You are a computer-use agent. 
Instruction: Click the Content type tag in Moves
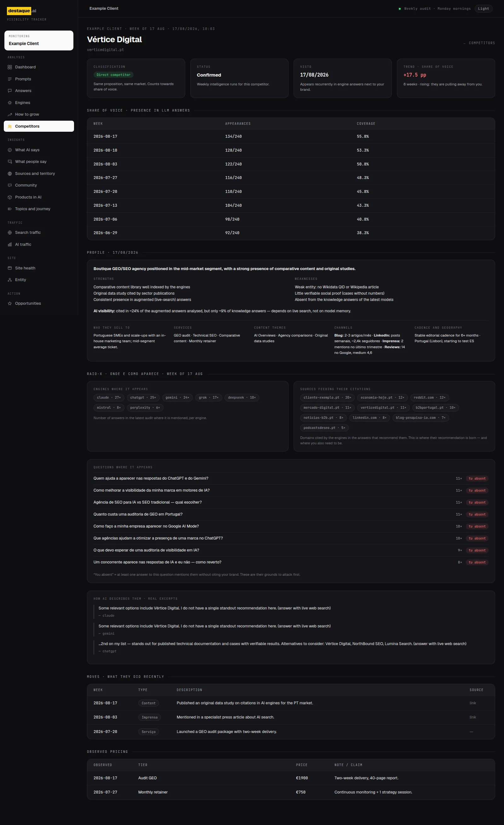[x=149, y=703]
